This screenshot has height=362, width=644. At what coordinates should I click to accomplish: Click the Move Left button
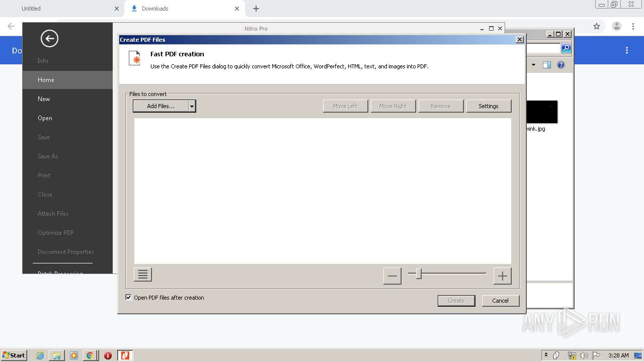(345, 106)
